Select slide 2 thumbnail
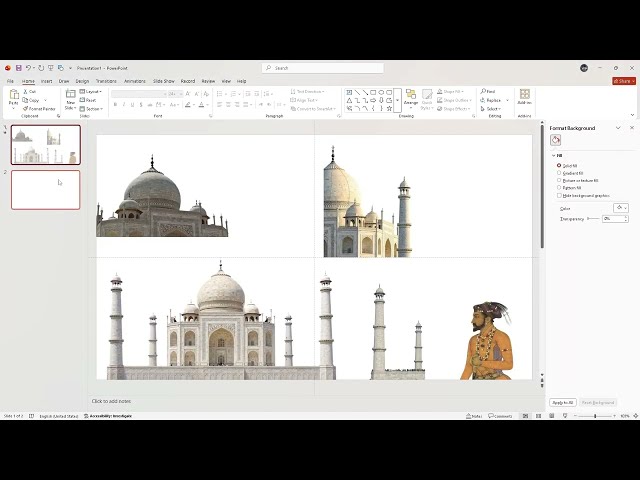 click(46, 190)
